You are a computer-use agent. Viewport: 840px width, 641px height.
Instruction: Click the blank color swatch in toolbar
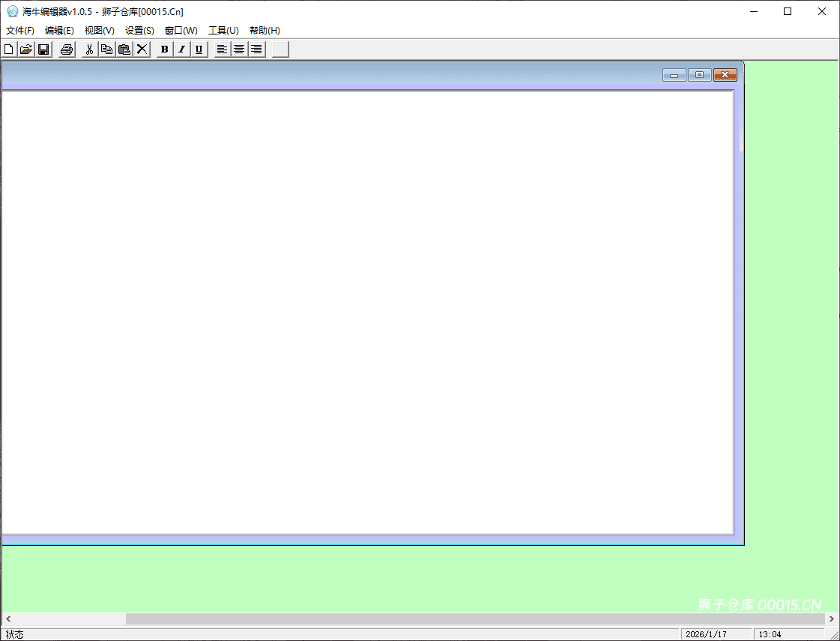coord(280,49)
